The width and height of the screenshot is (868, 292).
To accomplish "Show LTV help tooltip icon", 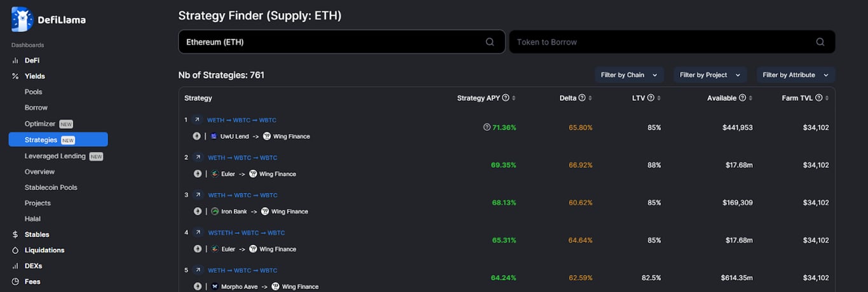I will click(x=651, y=98).
